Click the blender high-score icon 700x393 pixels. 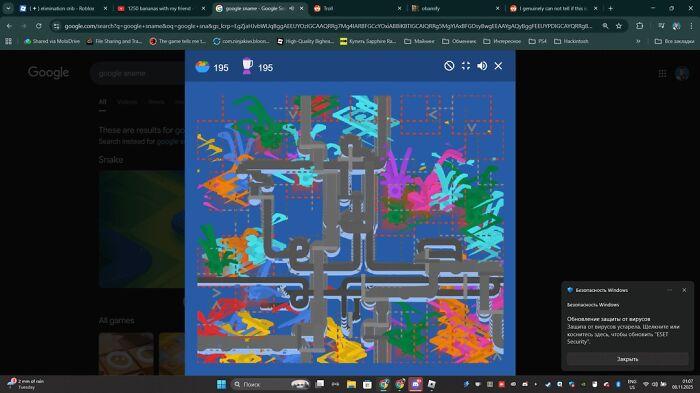[247, 66]
